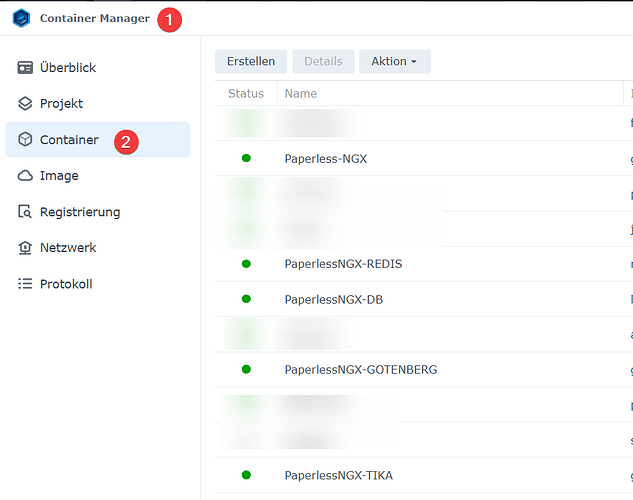
Task: Click green status dot of Paperless-NGX
Action: pyautogui.click(x=246, y=158)
